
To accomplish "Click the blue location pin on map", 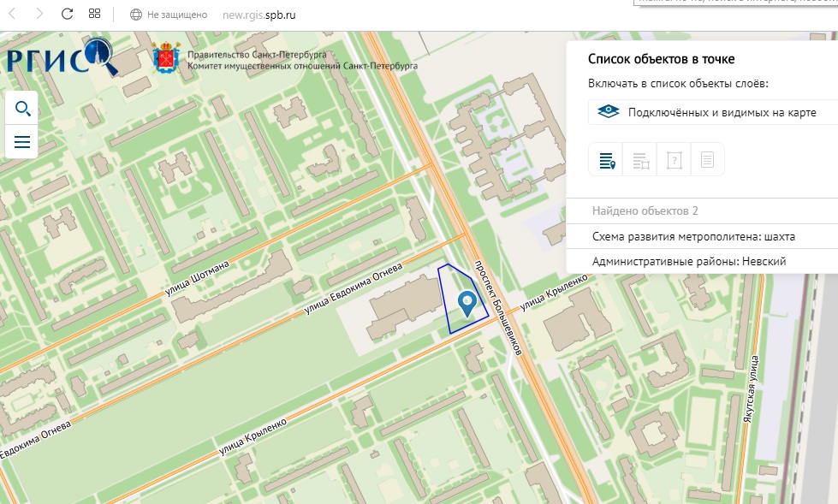I will tap(467, 302).
